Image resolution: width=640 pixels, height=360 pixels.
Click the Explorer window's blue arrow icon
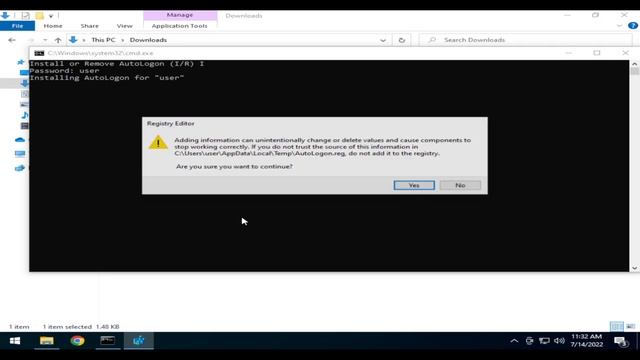pos(5,16)
